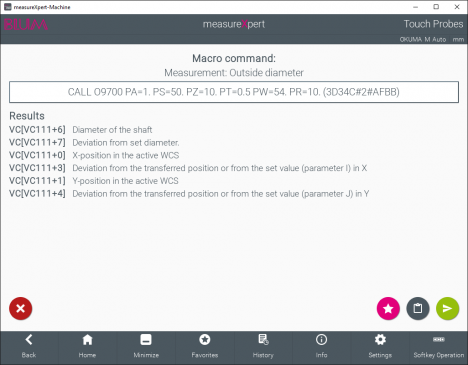
Task: Click the mm unit indicator
Action: point(458,39)
